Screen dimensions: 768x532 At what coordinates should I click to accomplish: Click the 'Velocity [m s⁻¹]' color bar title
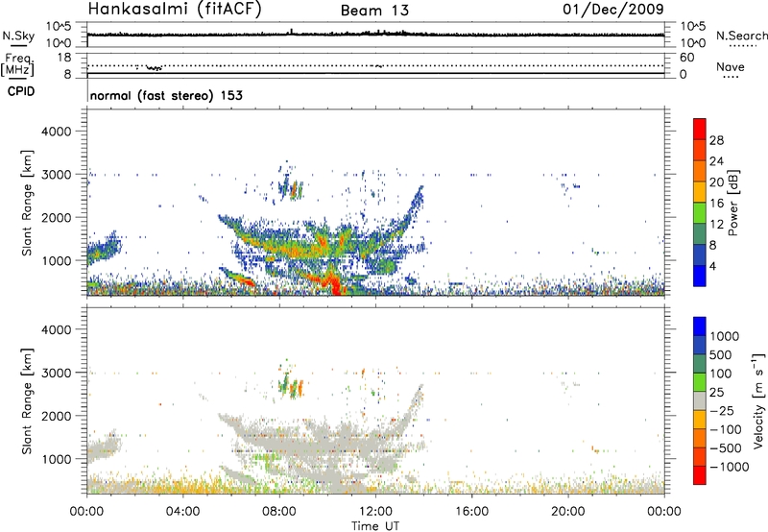[x=758, y=400]
